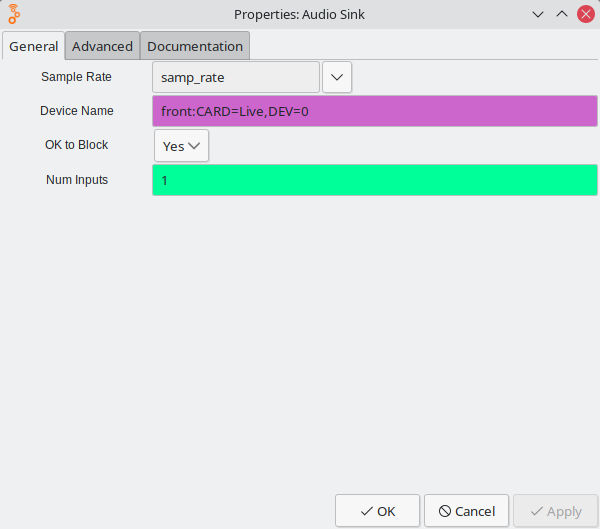Click the Num Inputs label
This screenshot has width=600, height=529.
click(77, 180)
